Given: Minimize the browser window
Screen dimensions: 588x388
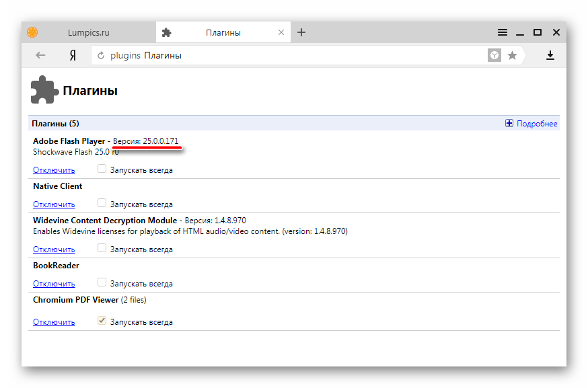Looking at the screenshot, I should (x=520, y=34).
